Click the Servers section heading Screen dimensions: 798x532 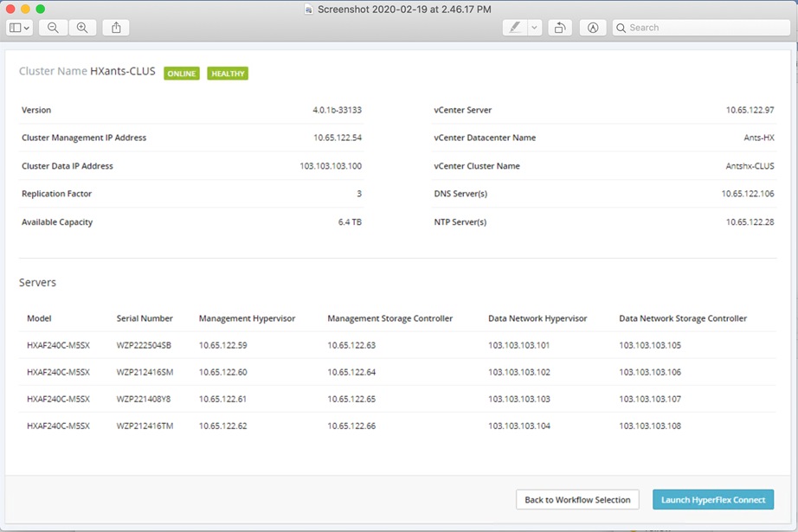[38, 282]
